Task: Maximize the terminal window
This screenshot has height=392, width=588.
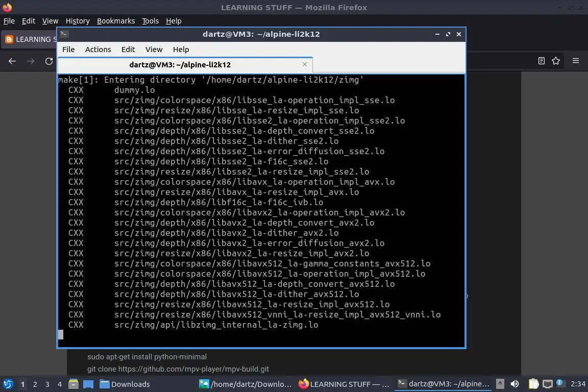Action: [448, 34]
